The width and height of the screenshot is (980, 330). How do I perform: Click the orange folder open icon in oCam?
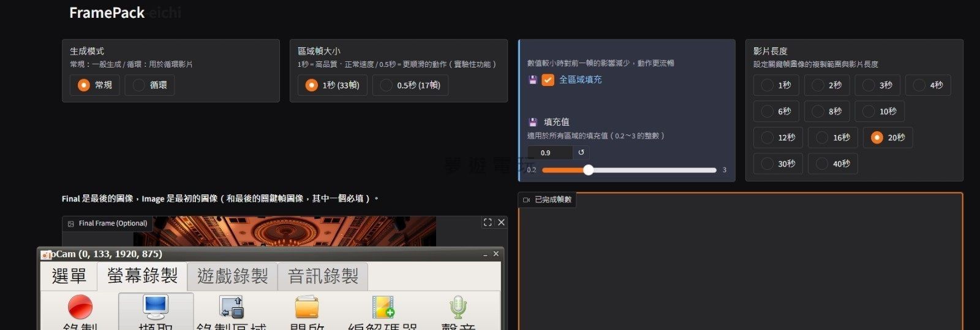(x=307, y=307)
